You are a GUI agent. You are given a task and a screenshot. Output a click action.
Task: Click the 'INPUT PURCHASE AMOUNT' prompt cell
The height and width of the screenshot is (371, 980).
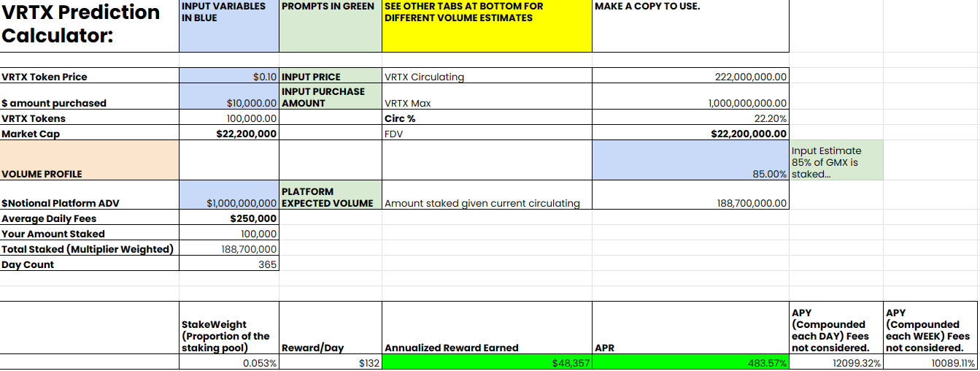click(331, 97)
